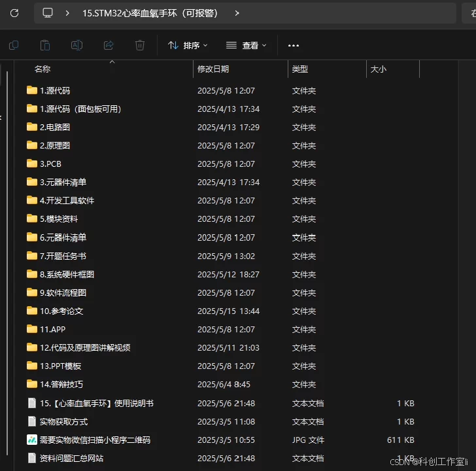Open the 查看 view dropdown
Viewport: 476px width, 471px height.
coord(246,46)
